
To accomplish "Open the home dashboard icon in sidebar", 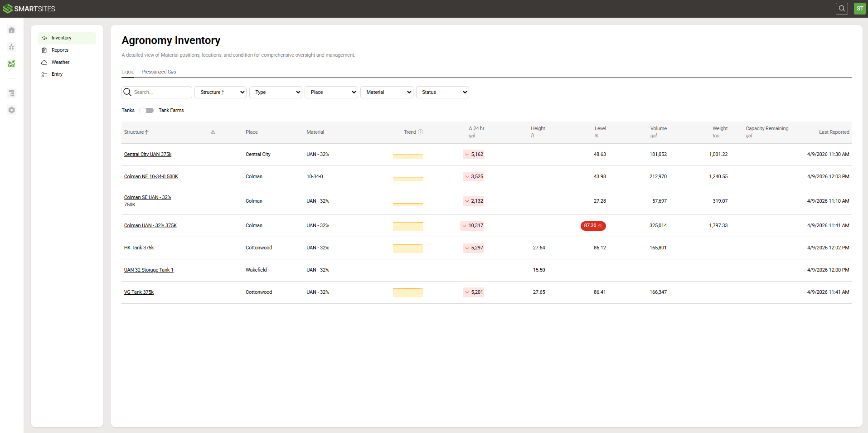I will click(x=11, y=30).
